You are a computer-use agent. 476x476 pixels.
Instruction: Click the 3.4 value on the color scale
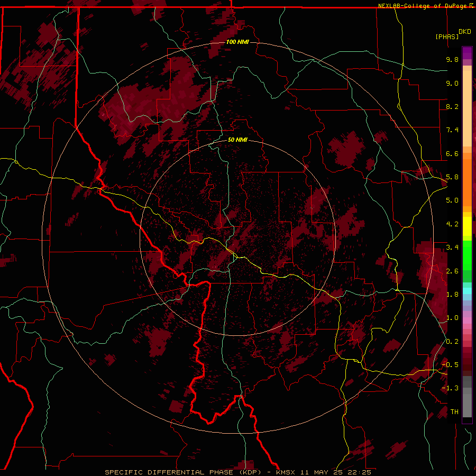pyautogui.click(x=452, y=248)
